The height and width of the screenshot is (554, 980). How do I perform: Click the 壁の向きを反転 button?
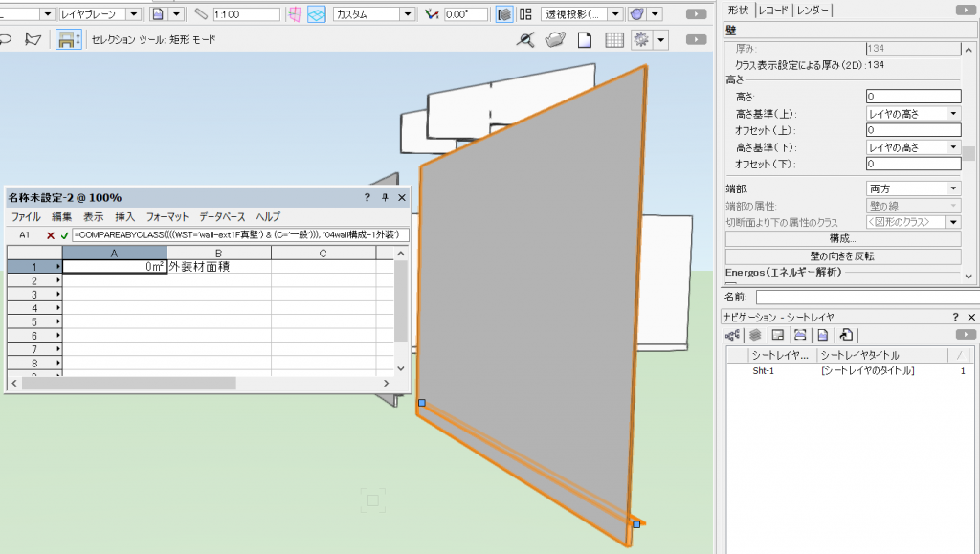[842, 256]
